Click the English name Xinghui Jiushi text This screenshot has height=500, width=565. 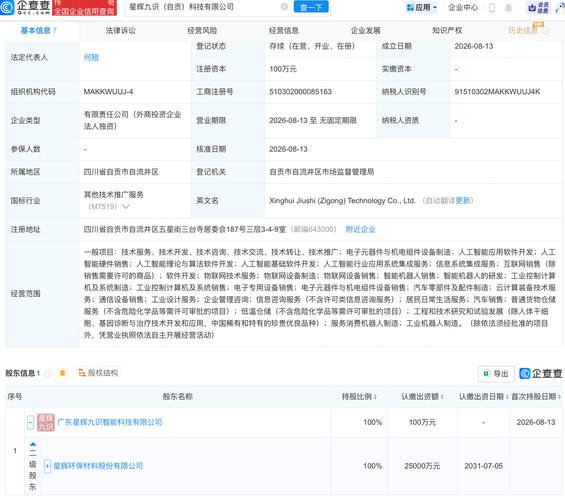click(342, 201)
